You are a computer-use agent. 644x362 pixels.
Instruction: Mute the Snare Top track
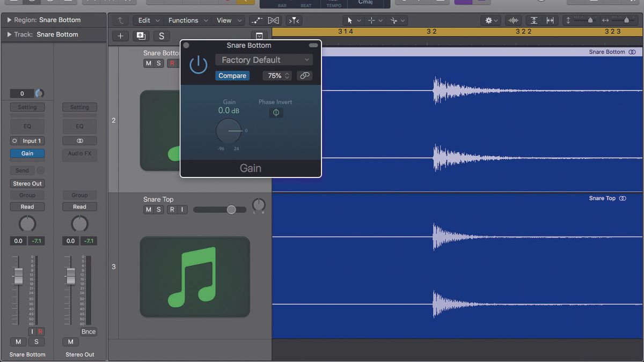coord(149,209)
